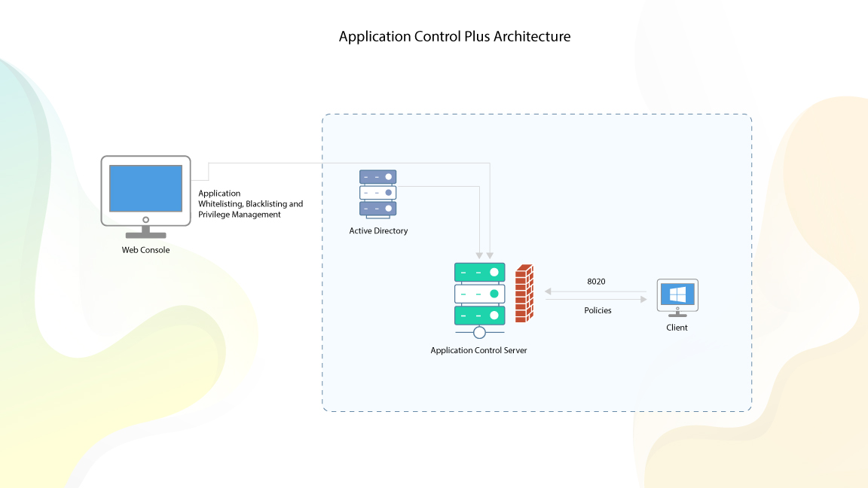Click the red brick firewall icon
Screen dimensions: 868x488
coord(524,293)
